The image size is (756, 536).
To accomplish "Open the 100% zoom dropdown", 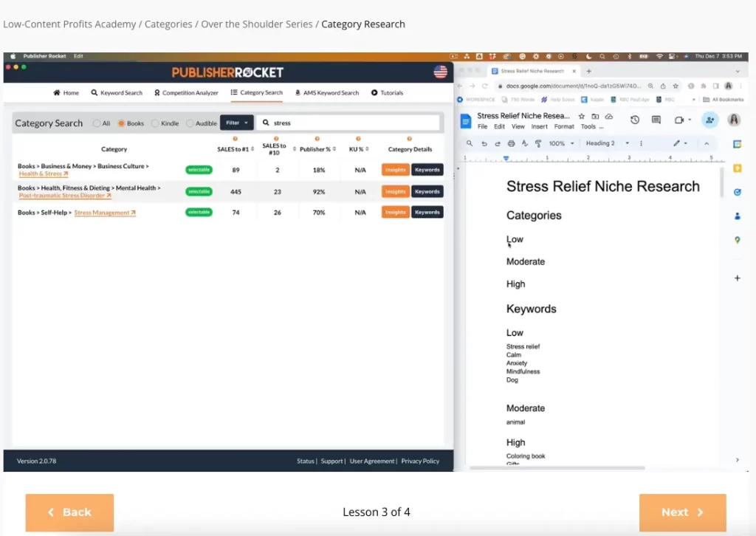I will 560,143.
